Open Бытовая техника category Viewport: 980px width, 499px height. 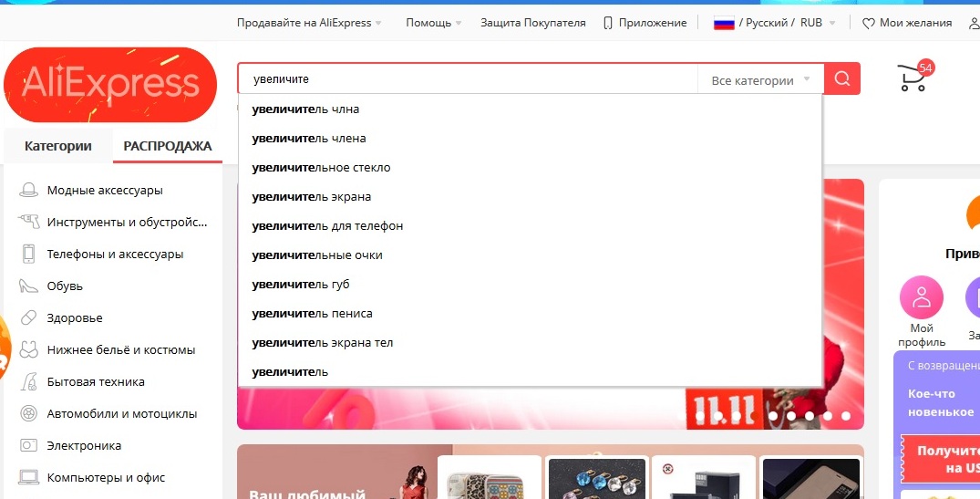[x=96, y=381]
